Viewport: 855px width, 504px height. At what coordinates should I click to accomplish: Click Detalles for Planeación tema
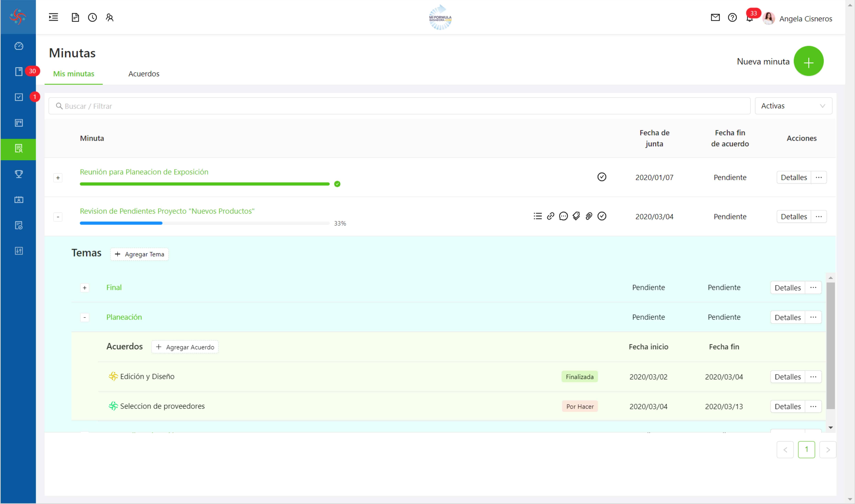click(787, 317)
